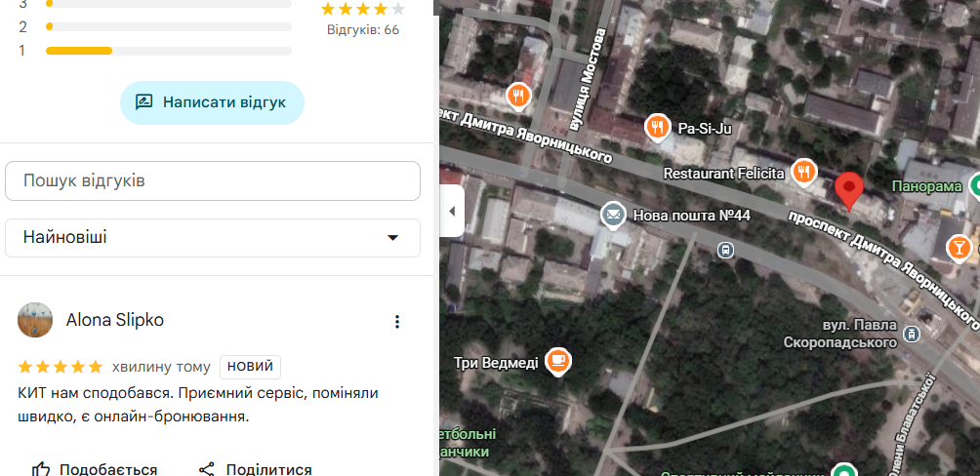Click the Панорама map label
The height and width of the screenshot is (476, 980).
point(927,186)
